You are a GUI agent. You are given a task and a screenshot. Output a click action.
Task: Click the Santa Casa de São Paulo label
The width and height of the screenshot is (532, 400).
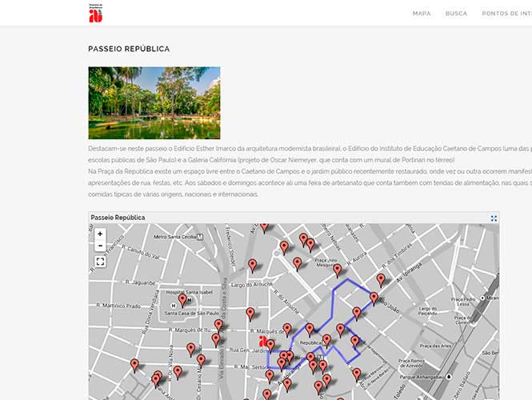pyautogui.click(x=192, y=313)
